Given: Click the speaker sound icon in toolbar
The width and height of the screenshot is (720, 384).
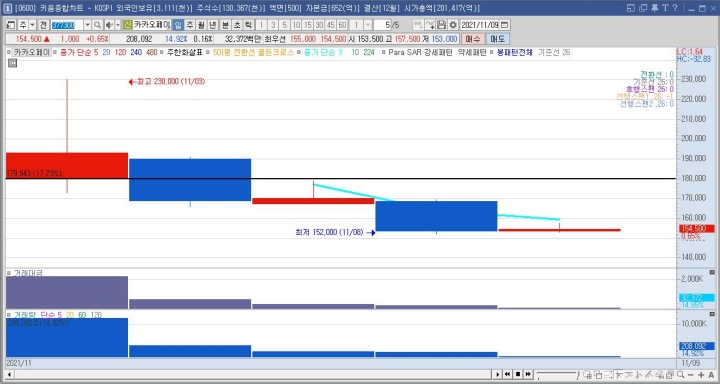Looking at the screenshot, I should pos(109,25).
